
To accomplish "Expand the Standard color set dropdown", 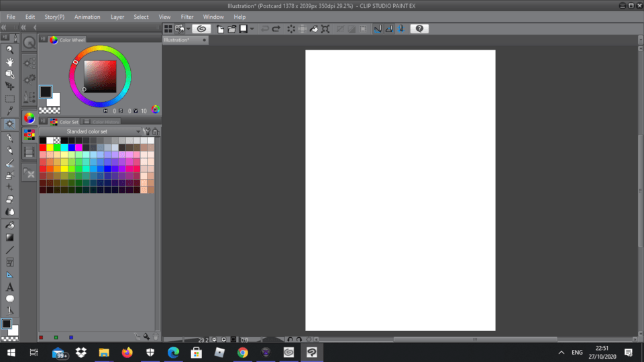I will (138, 132).
